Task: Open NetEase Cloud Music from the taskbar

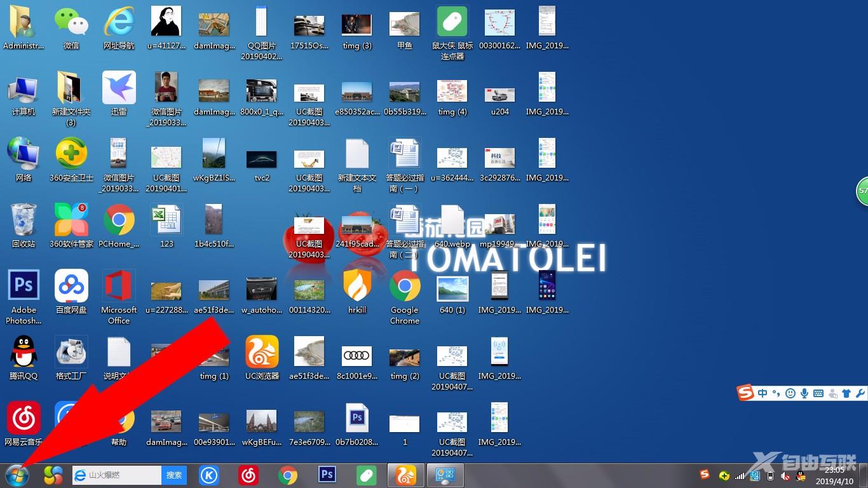Action: coord(248,475)
